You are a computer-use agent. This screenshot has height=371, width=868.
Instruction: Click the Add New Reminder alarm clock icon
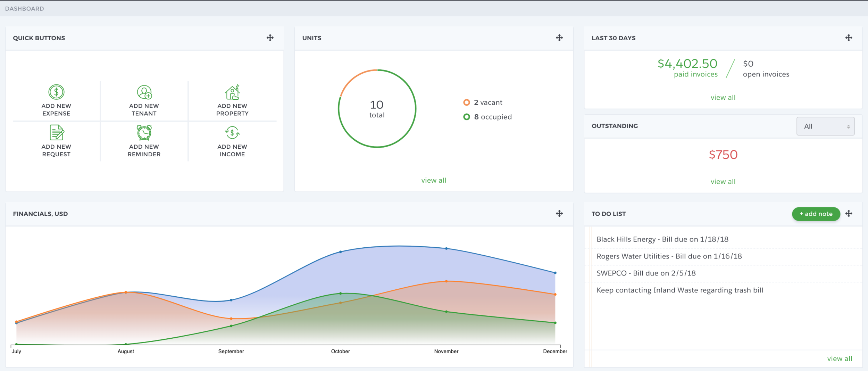point(144,132)
